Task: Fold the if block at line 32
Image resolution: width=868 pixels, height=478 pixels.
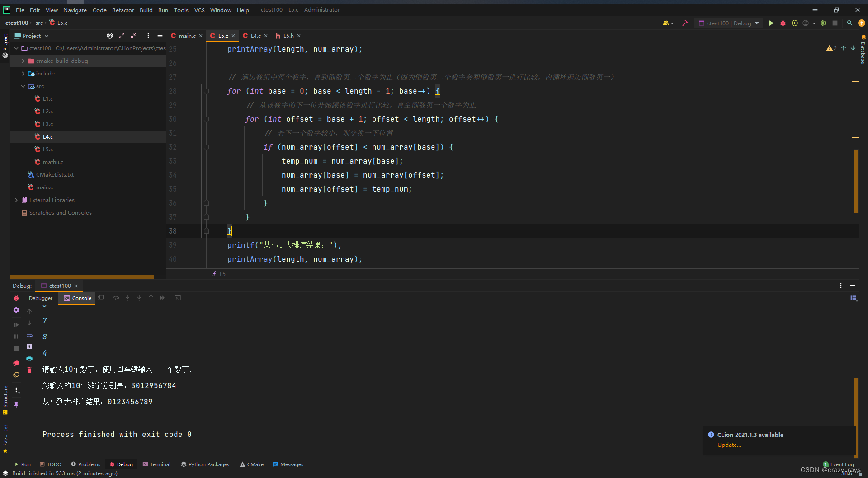Action: pyautogui.click(x=206, y=147)
